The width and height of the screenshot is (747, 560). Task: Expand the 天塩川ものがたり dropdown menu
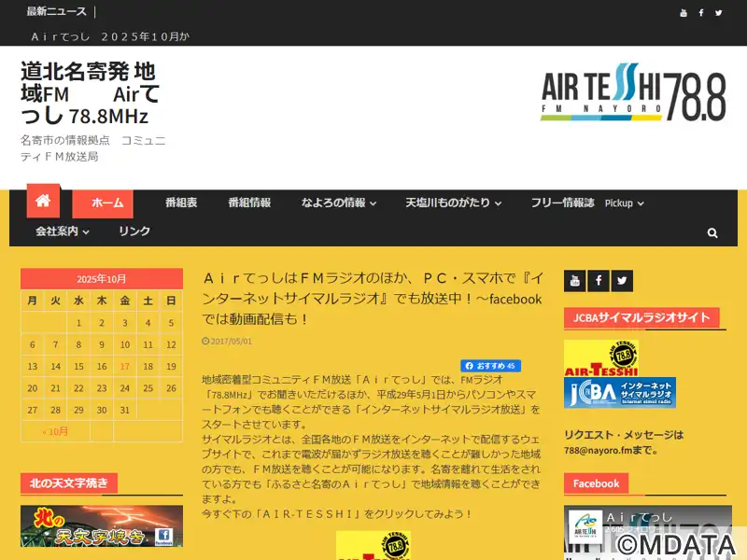[x=453, y=203]
